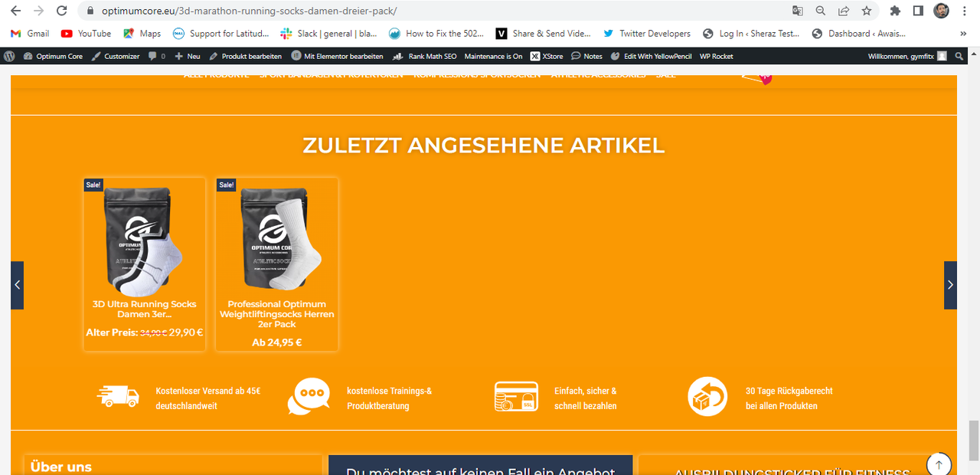The image size is (980, 475).
Task: Click Kostenloser Versand ab 45€ text
Action: coord(208,398)
